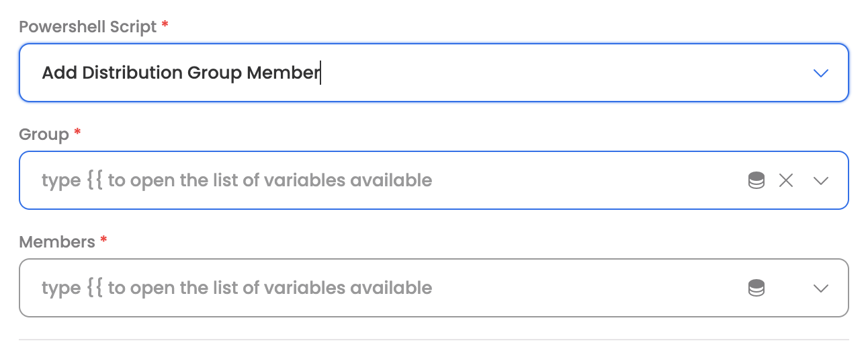Click the 'Group' field label
This screenshot has height=343, width=868.
tap(44, 135)
